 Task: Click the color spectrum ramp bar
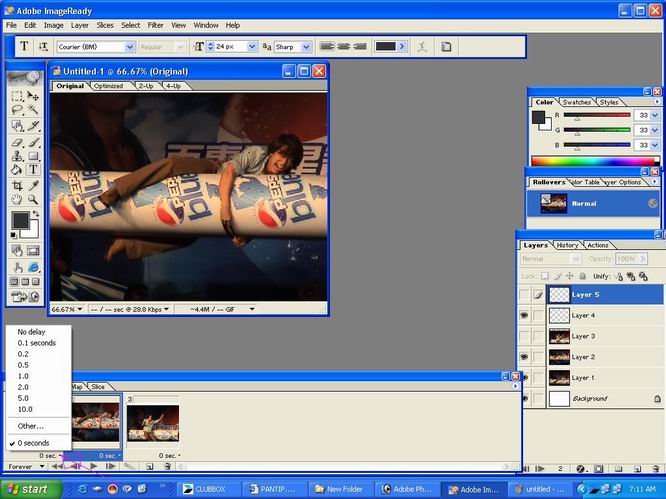coord(595,161)
